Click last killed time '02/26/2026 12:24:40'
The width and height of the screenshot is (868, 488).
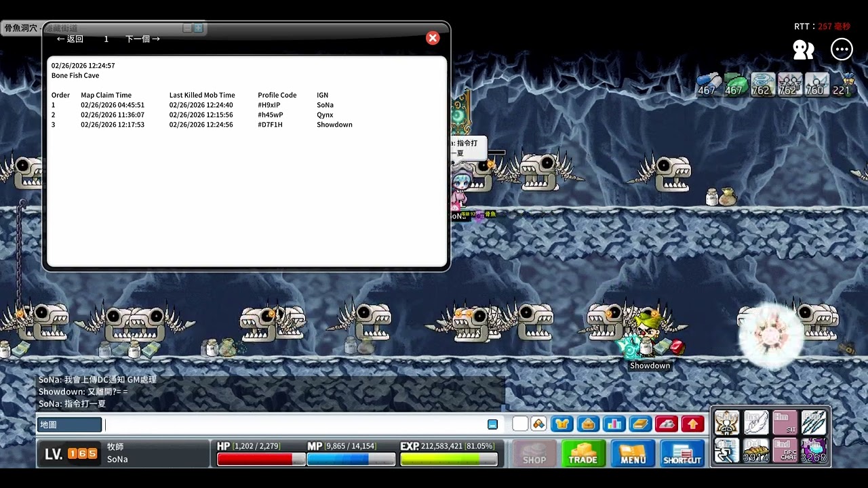[201, 105]
